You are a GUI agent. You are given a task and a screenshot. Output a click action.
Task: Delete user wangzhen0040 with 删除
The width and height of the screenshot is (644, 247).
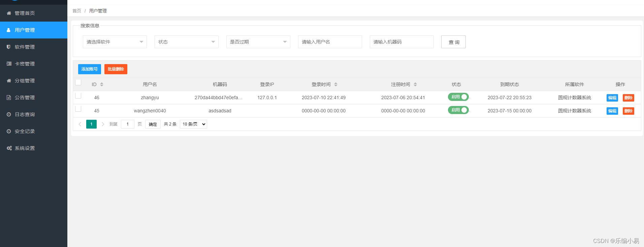pos(629,111)
